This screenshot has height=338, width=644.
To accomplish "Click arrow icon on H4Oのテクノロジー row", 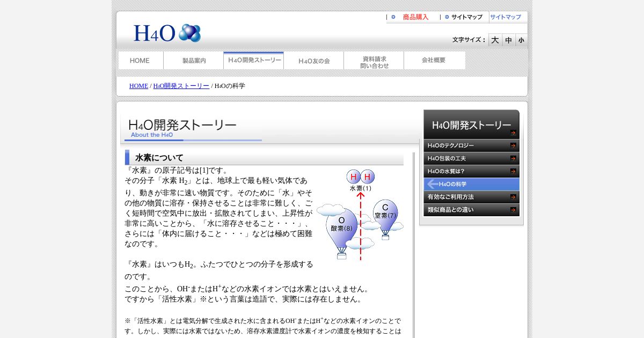I will (513, 145).
